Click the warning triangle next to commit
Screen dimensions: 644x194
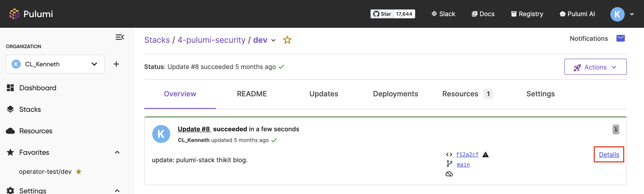click(485, 155)
